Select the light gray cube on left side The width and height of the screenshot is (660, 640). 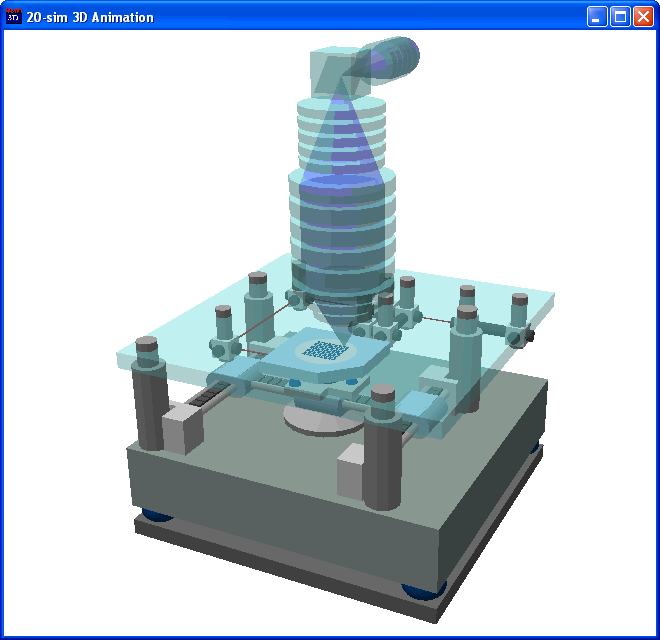[x=181, y=428]
